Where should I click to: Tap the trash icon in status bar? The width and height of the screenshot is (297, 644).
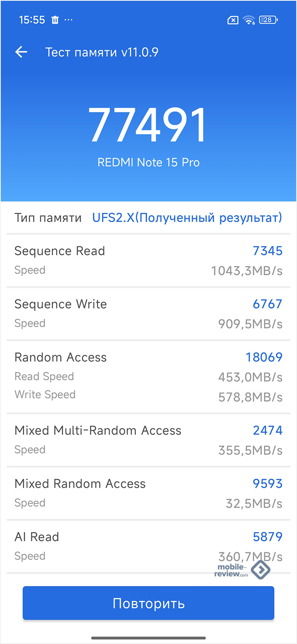pyautogui.click(x=55, y=20)
